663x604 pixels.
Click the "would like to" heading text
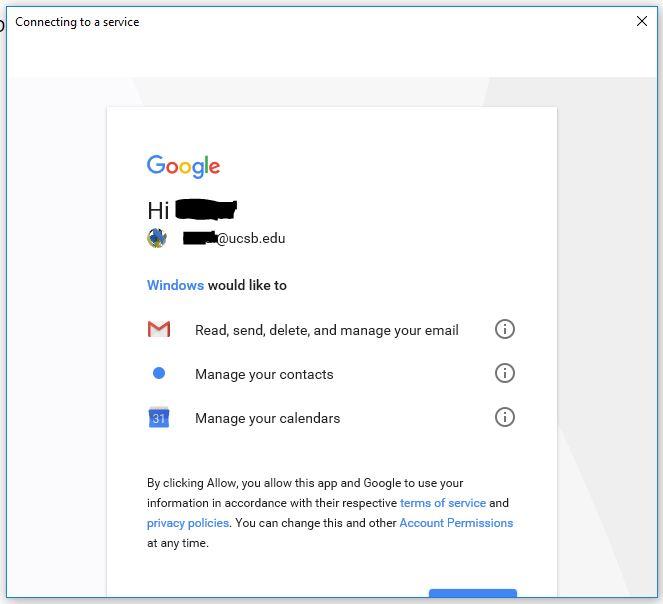pos(247,285)
